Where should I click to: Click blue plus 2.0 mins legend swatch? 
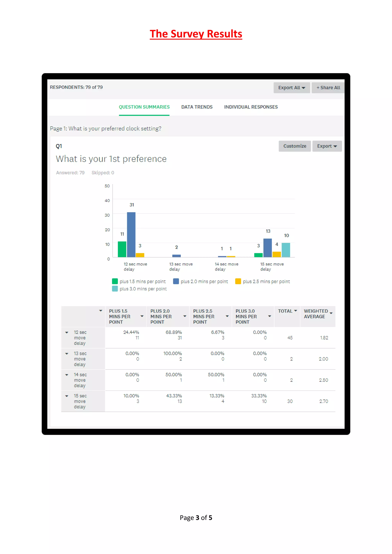(x=176, y=281)
